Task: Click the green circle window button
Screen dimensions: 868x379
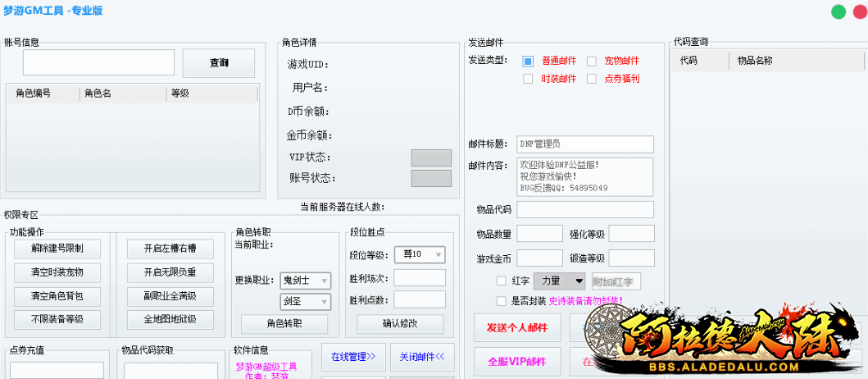Action: point(838,11)
